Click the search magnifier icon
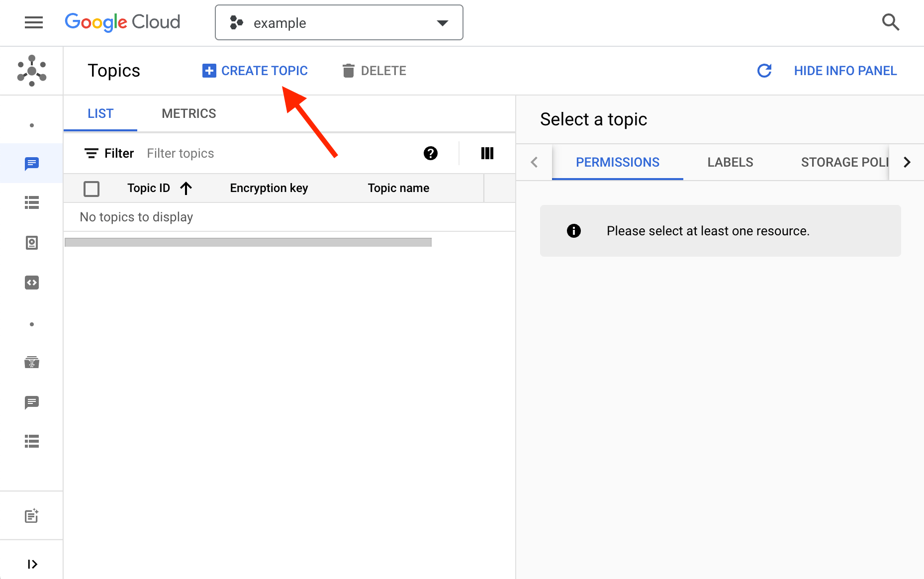 pos(891,22)
